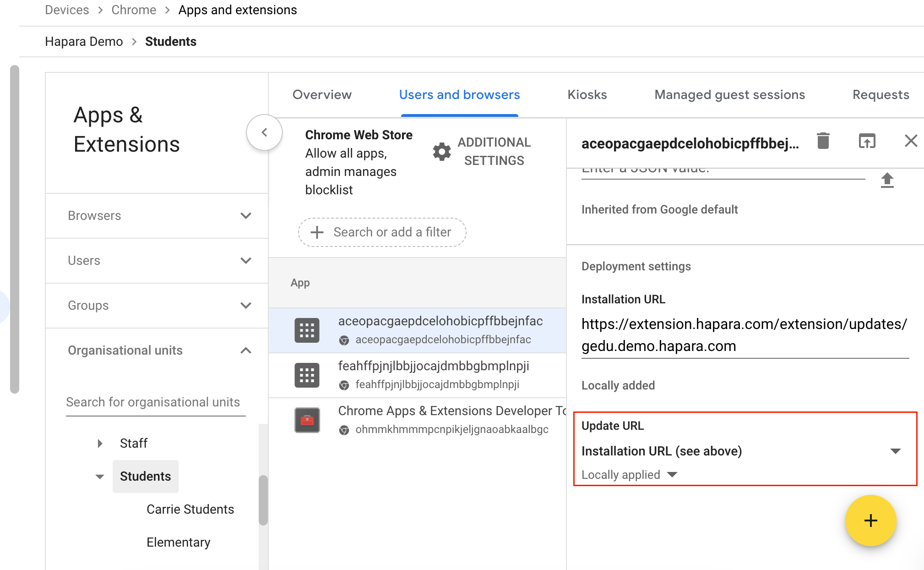Switch to Users and browsers tab
924x570 pixels.
tap(459, 95)
